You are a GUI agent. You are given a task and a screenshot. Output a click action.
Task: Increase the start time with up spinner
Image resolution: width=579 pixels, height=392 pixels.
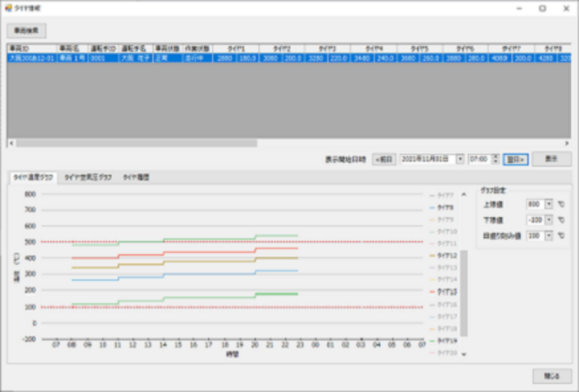pyautogui.click(x=496, y=156)
